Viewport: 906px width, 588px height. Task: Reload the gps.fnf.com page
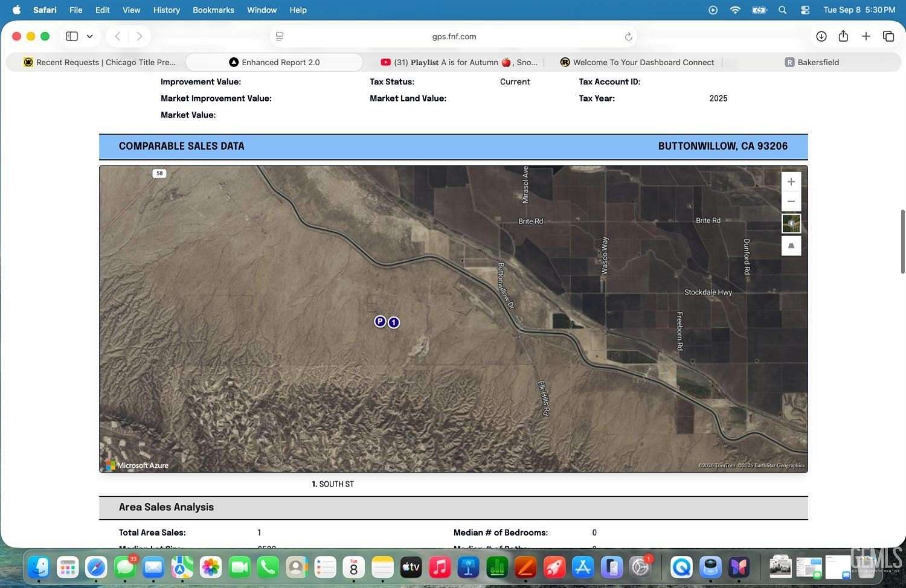(x=628, y=36)
